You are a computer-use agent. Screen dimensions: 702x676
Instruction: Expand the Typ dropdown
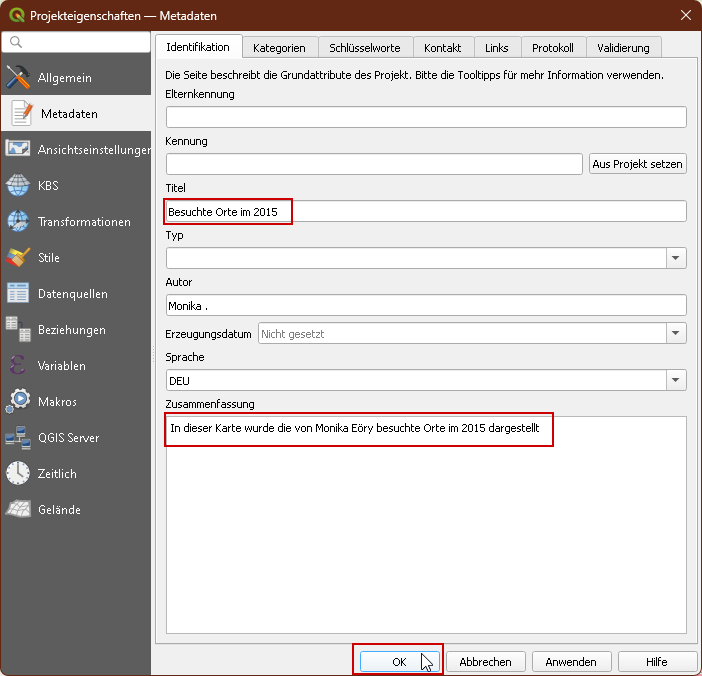[676, 258]
